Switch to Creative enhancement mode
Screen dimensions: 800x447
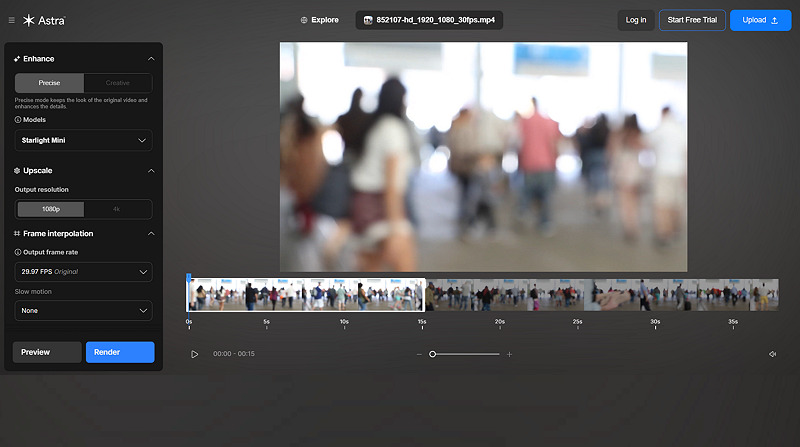[x=117, y=83]
